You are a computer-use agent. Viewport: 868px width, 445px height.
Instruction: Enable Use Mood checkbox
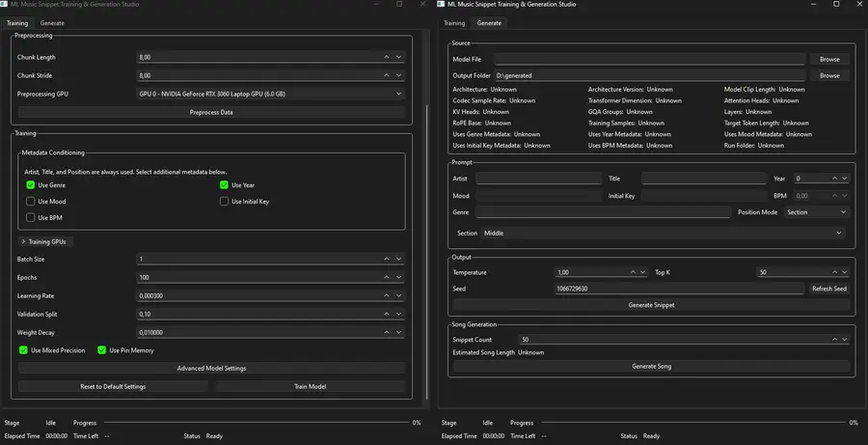pyautogui.click(x=31, y=201)
